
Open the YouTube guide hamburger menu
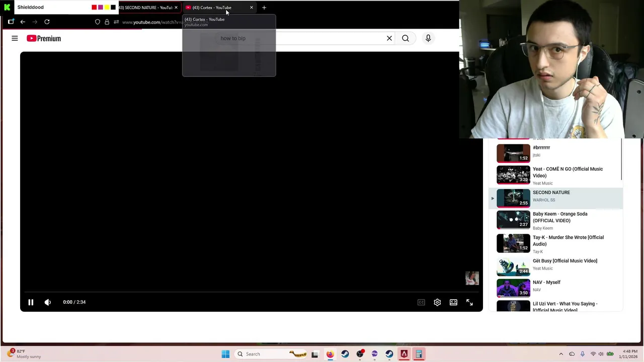15,38
